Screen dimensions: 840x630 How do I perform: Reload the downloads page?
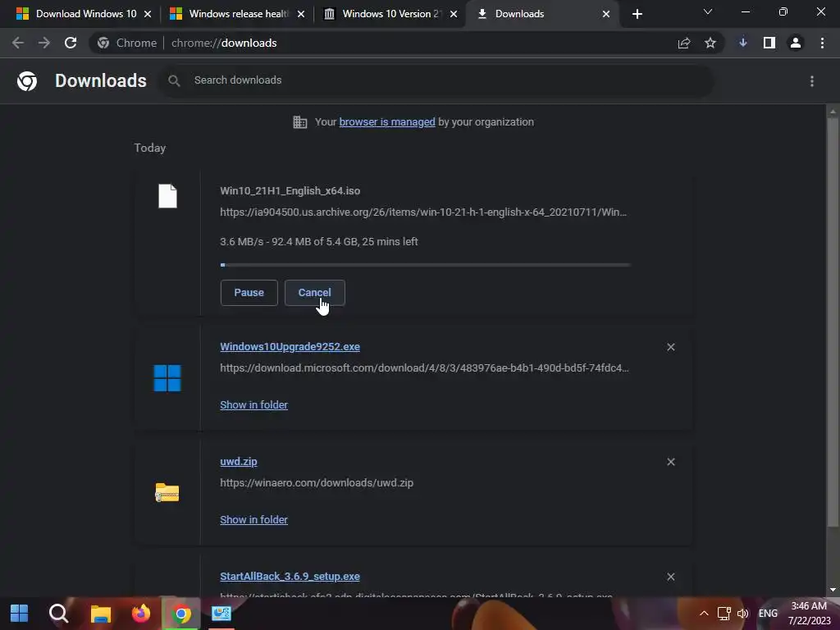click(71, 43)
